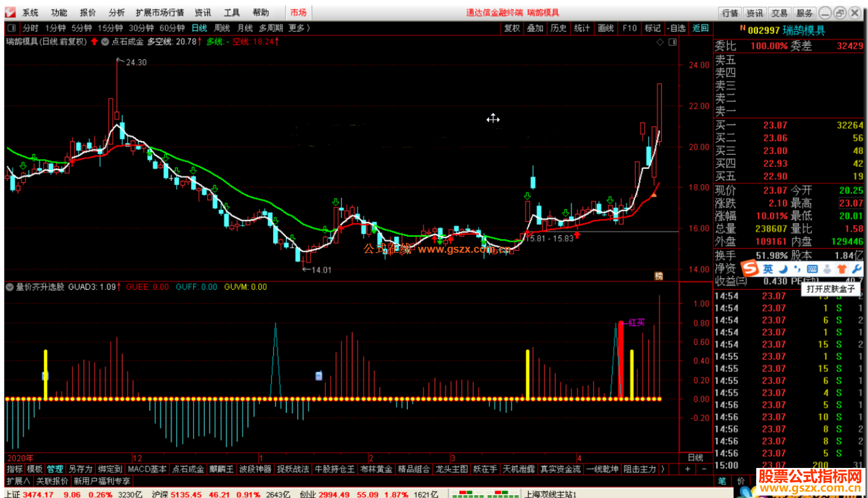Viewport: 868px width, 498px height.
Task: Switch to the 分时 chart period
Action: tap(31, 28)
